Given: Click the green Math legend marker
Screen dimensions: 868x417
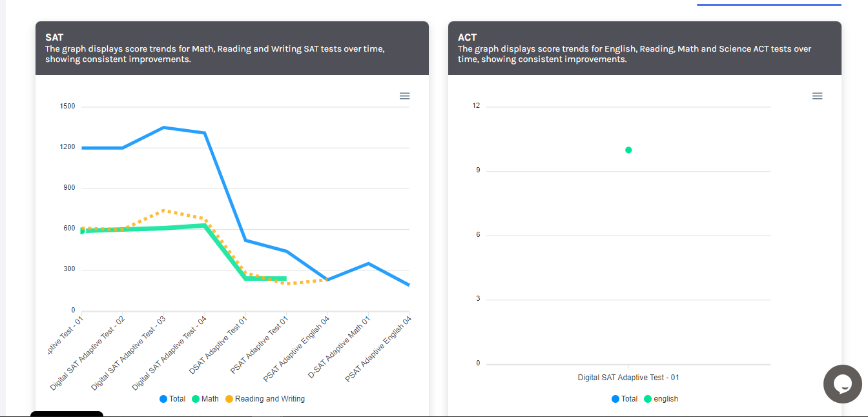Looking at the screenshot, I should pyautogui.click(x=196, y=399).
